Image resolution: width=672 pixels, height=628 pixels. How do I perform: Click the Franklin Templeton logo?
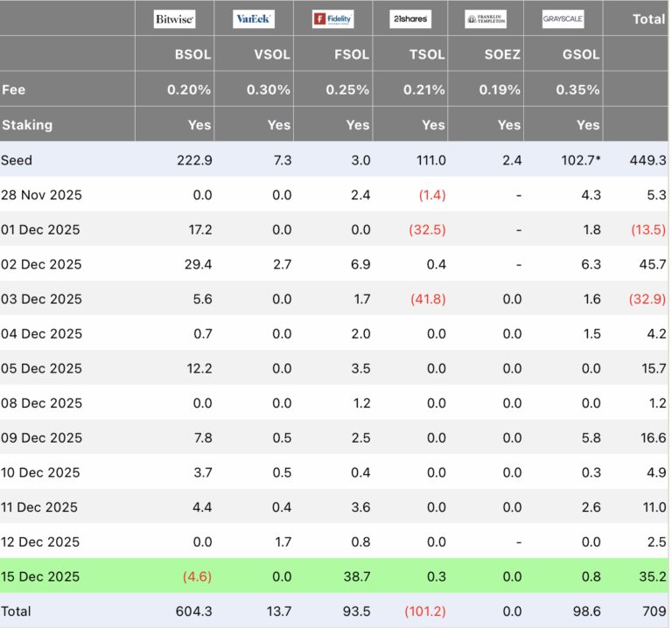point(486,18)
